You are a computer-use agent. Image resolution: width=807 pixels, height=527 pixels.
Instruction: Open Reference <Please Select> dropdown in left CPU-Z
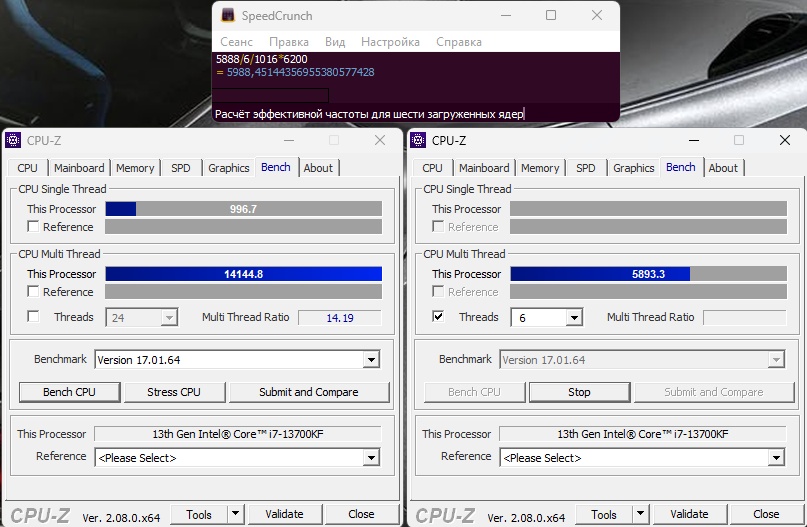[x=371, y=458]
